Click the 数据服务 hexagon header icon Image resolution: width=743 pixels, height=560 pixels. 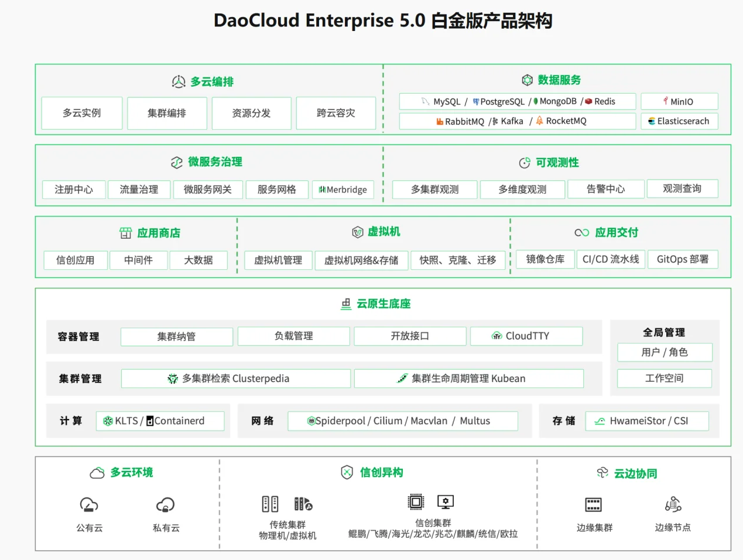(x=528, y=80)
